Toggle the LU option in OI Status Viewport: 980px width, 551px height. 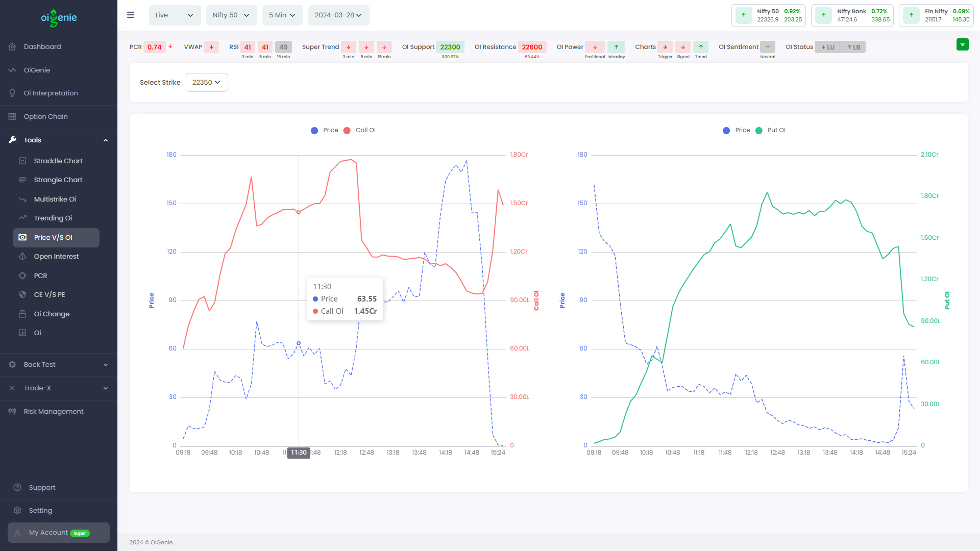pos(827,47)
